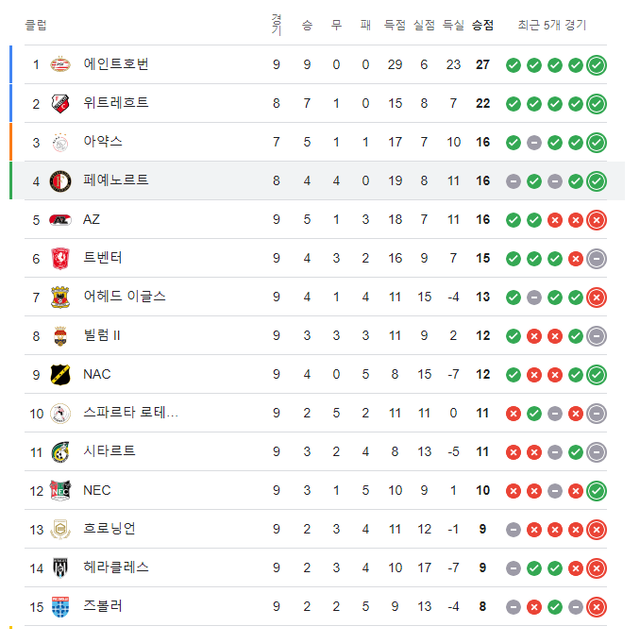Click the NAC club logo
Image resolution: width=640 pixels, height=629 pixels.
coord(60,374)
